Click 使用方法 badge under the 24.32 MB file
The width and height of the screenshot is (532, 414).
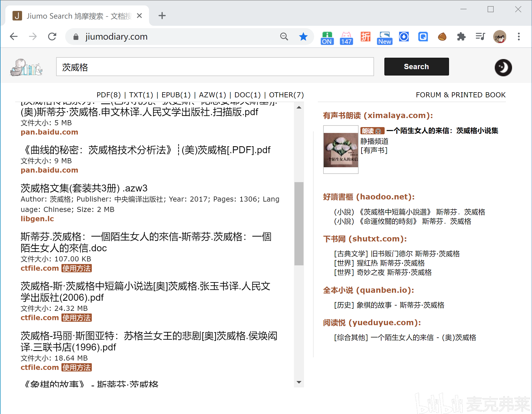tap(77, 318)
